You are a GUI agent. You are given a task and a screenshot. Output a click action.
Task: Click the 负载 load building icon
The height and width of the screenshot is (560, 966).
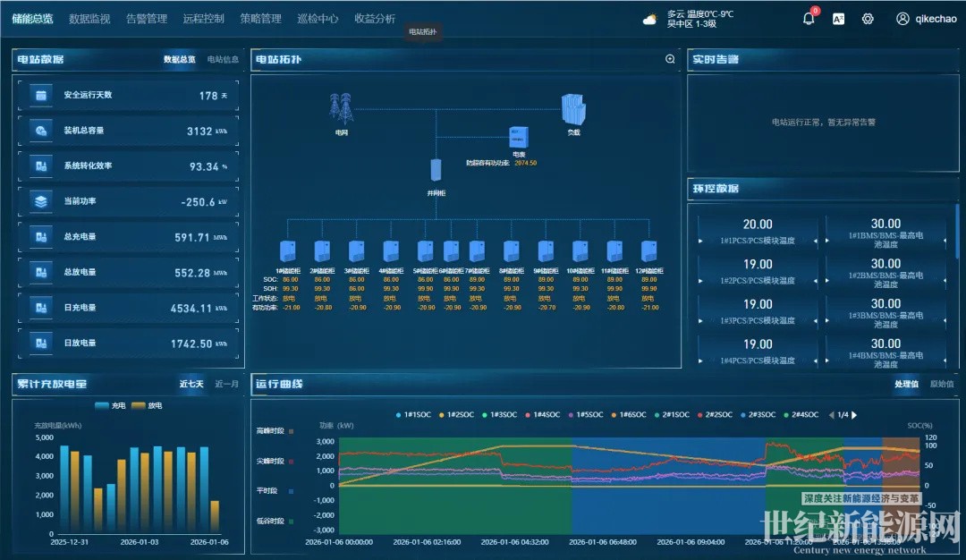(x=572, y=109)
